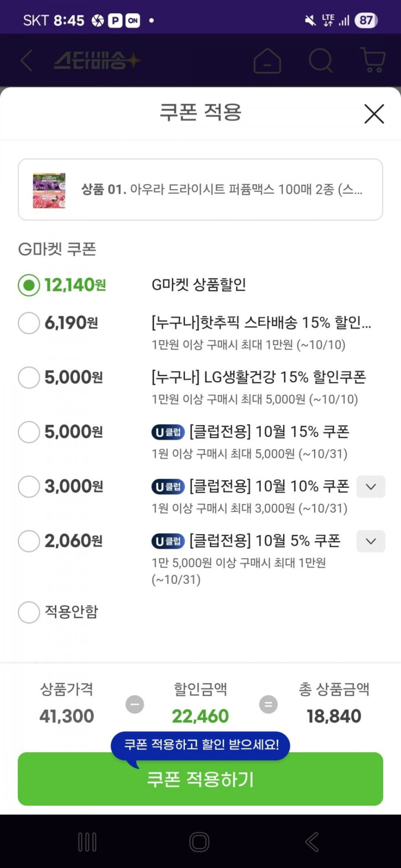Tap the back arrow in header
Screen dimensions: 401x868
[x=26, y=61]
